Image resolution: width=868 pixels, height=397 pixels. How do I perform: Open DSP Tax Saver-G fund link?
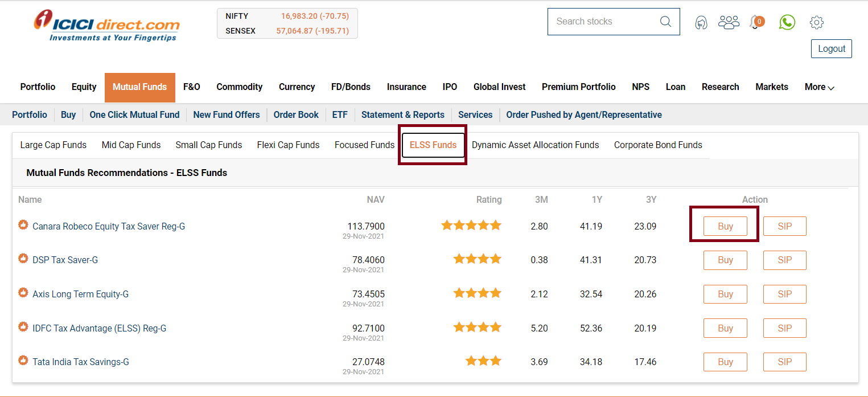pos(65,260)
